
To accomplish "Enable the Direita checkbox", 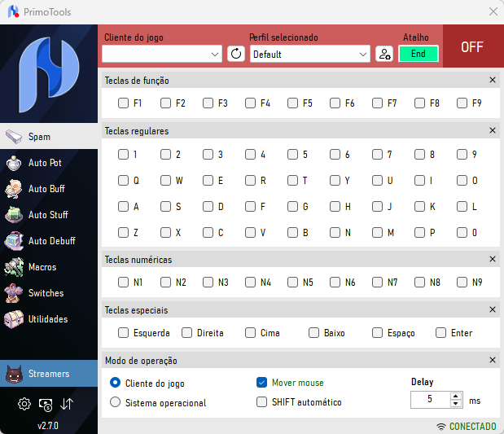I will [186, 333].
